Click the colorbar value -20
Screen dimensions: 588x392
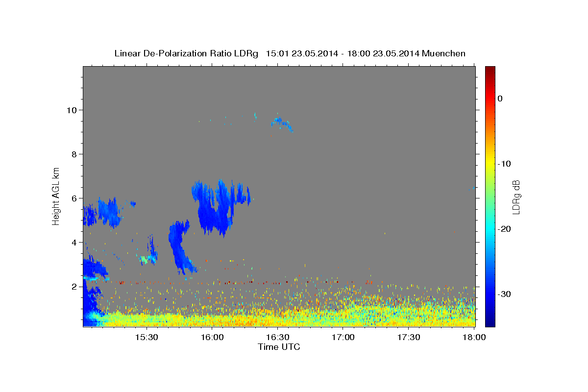point(505,229)
